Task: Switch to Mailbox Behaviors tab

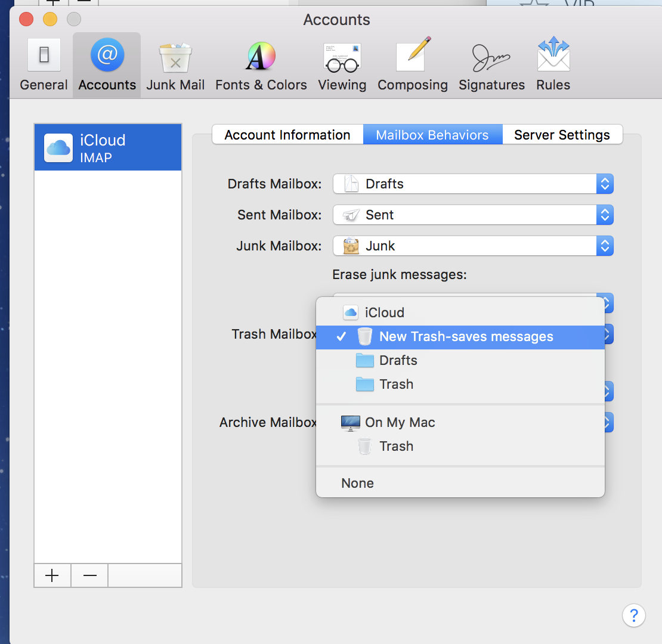Action: coord(432,135)
